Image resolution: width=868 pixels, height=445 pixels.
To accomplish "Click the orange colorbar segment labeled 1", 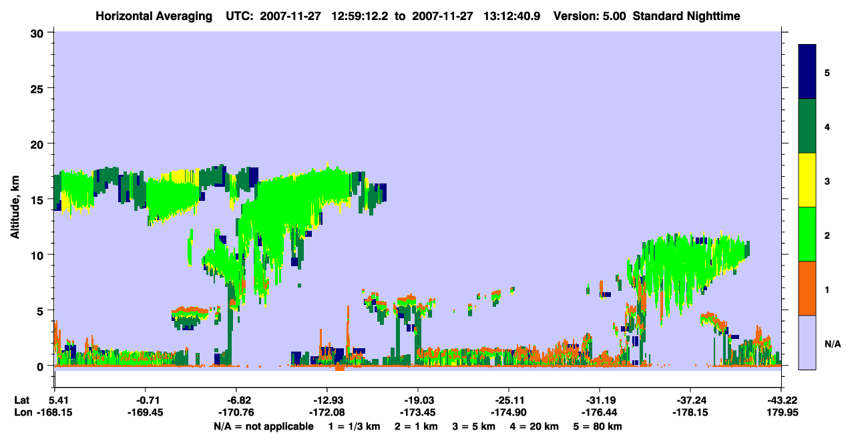I will (807, 288).
